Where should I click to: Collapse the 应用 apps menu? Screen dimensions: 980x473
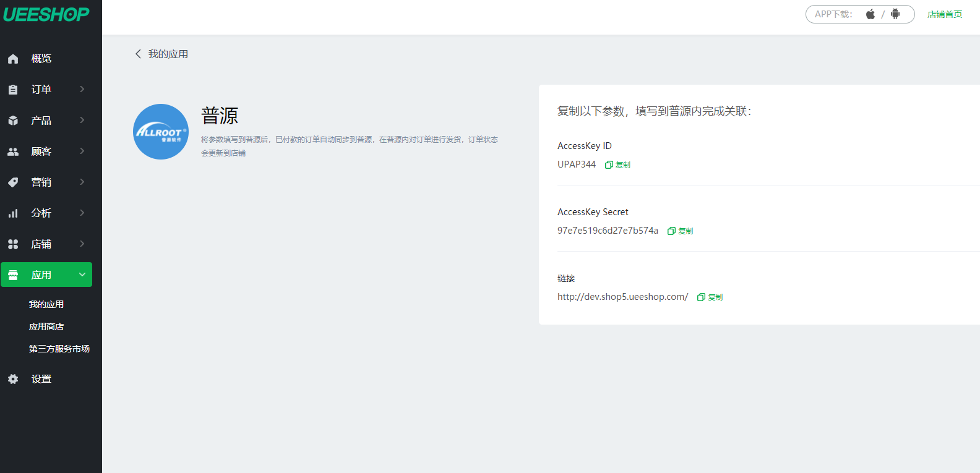(82, 275)
